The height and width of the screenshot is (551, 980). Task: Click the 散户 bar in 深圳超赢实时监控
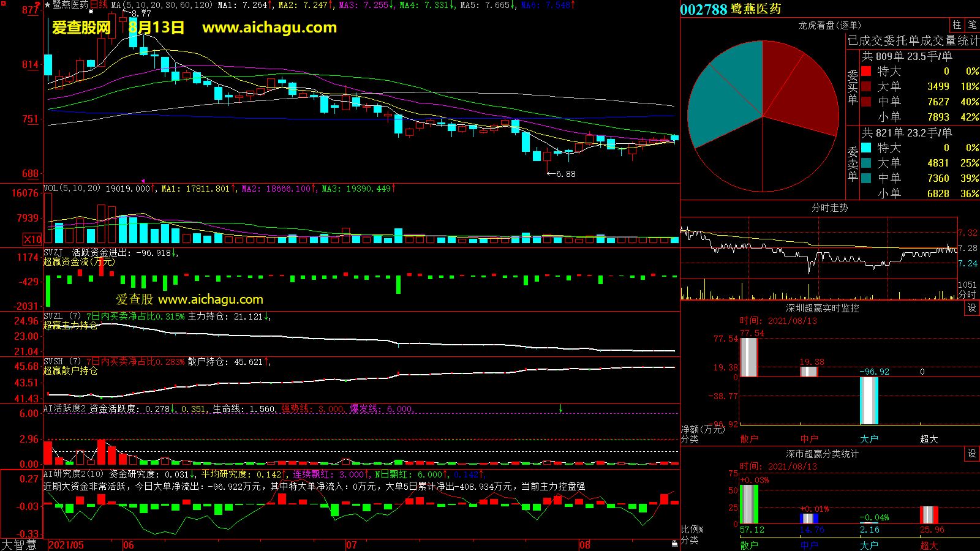click(748, 357)
